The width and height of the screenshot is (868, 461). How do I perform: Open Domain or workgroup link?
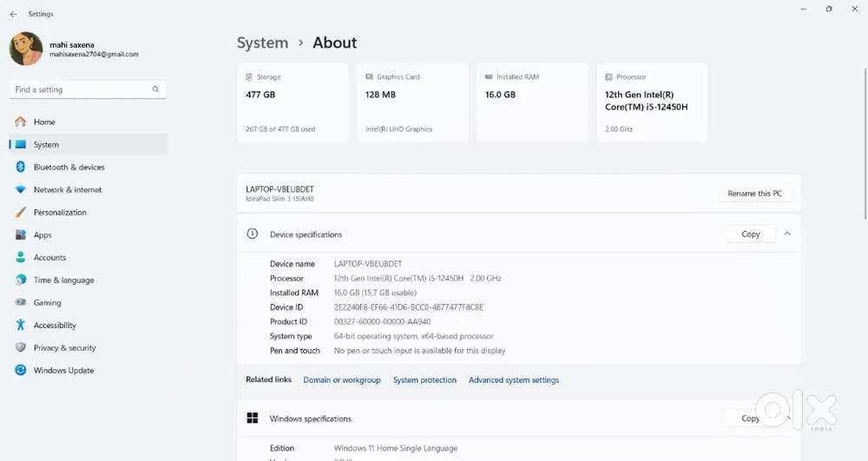(342, 380)
